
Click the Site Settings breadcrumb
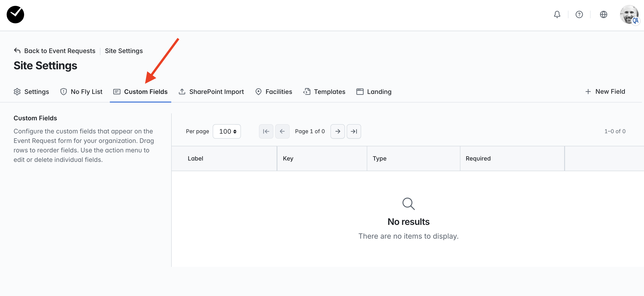pos(124,51)
